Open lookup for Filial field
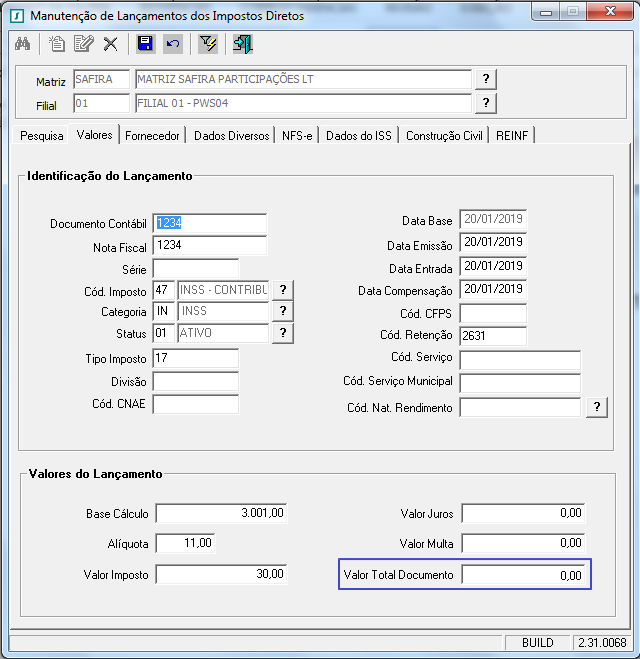 click(485, 103)
